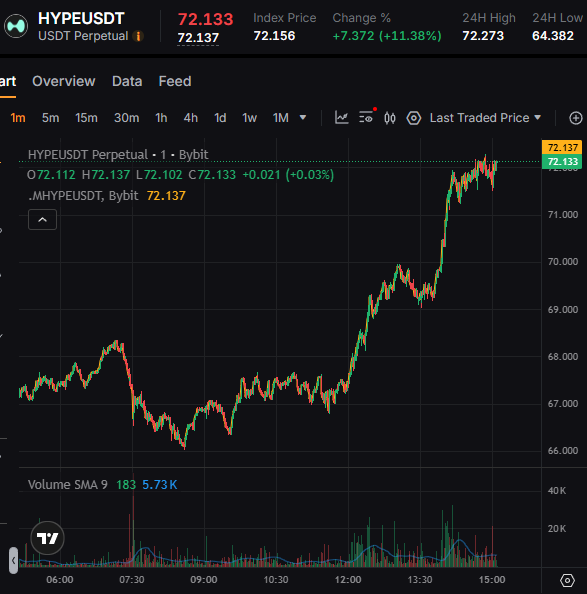Open the chart indicators icon

point(342,118)
